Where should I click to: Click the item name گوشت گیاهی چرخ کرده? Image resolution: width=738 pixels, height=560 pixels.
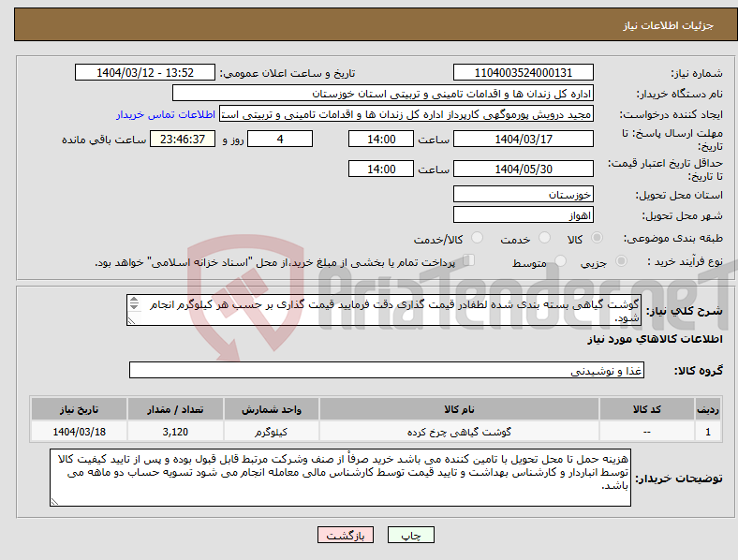coord(459,432)
